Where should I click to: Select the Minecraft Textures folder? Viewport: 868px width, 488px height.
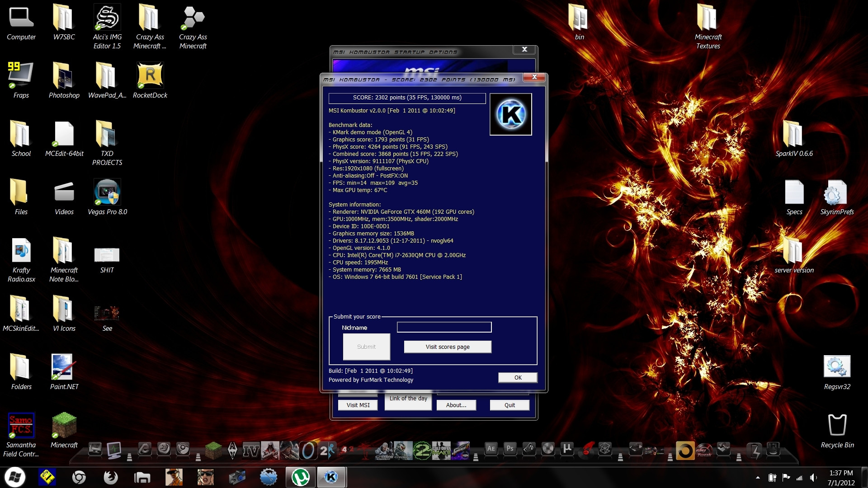[708, 27]
